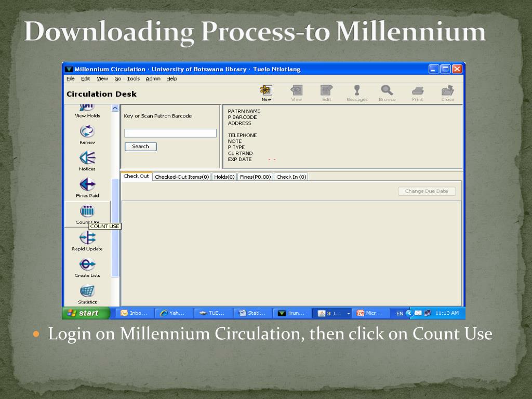Switch to the Fines(P0.00) tab
This screenshot has height=399, width=532.
[x=256, y=177]
